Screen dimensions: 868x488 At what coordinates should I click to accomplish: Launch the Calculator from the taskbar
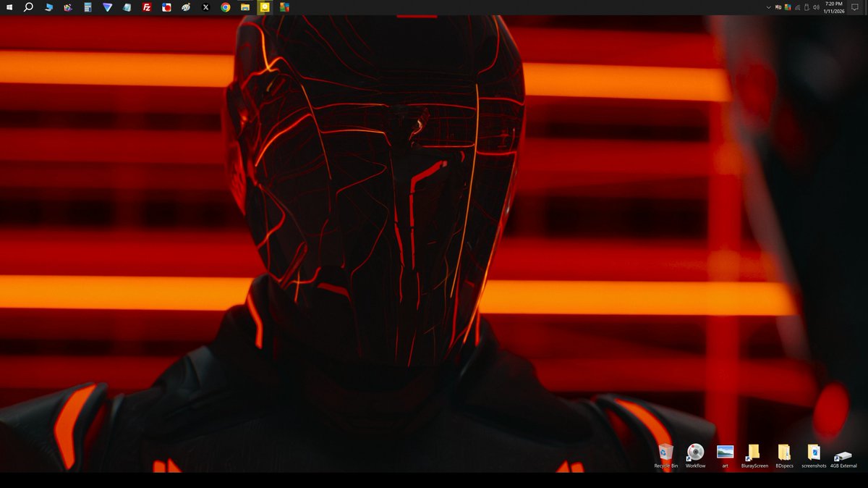(87, 7)
